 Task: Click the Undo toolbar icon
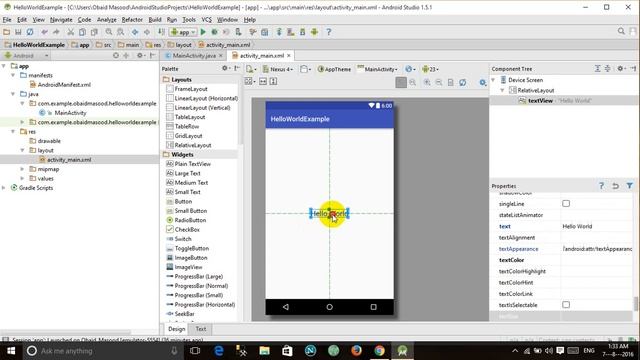[x=44, y=32]
